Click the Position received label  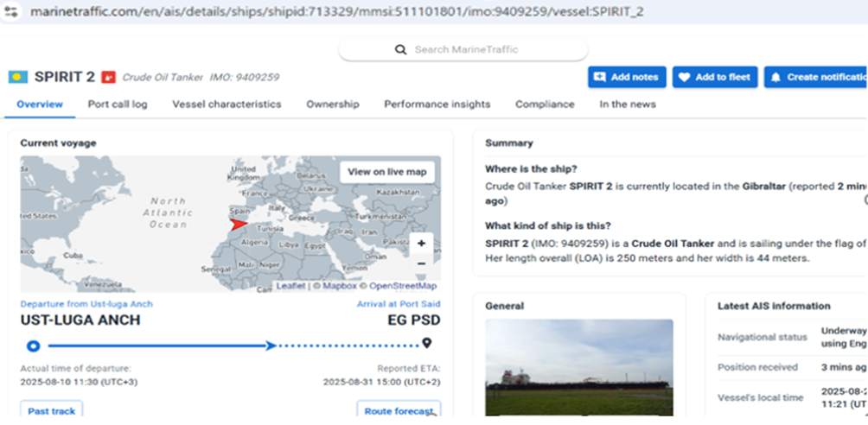tap(758, 367)
